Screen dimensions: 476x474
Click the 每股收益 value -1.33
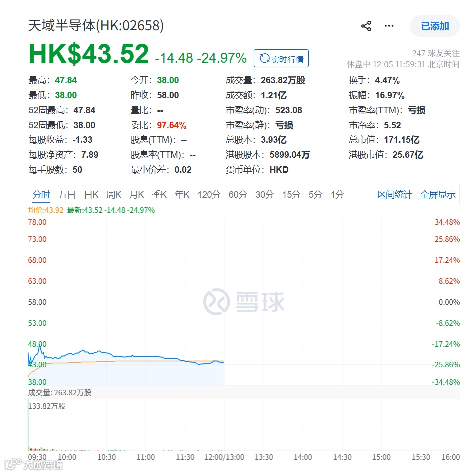click(82, 140)
